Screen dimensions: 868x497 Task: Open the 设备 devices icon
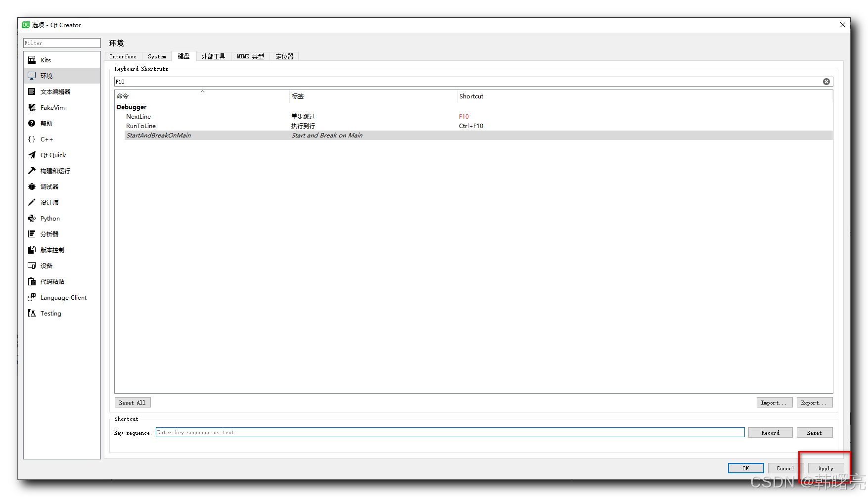32,266
